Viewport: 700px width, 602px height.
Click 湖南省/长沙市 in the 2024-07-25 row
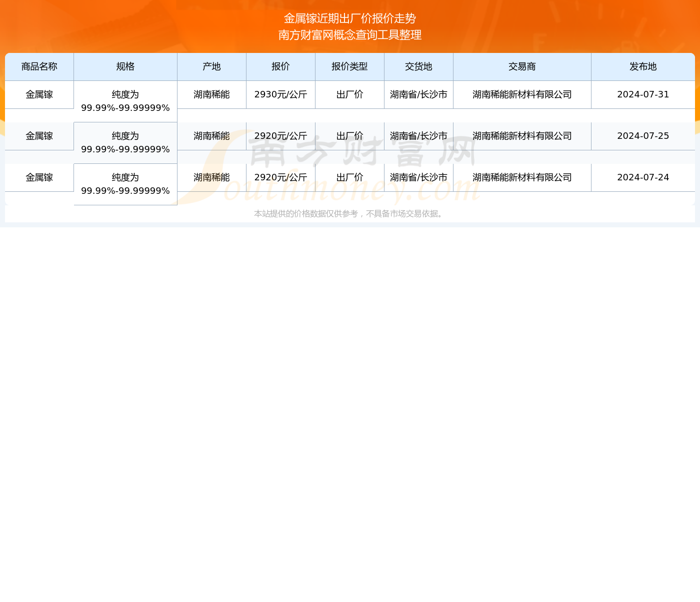pos(418,136)
